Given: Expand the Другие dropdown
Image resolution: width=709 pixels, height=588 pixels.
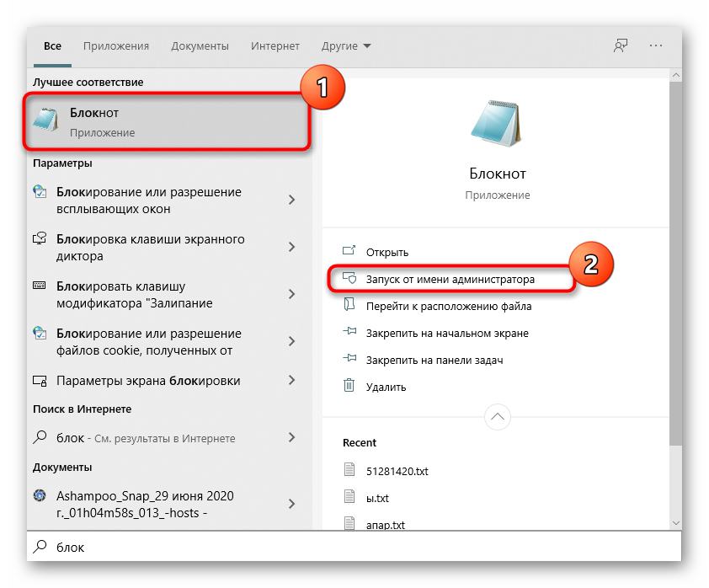Looking at the screenshot, I should [x=346, y=46].
